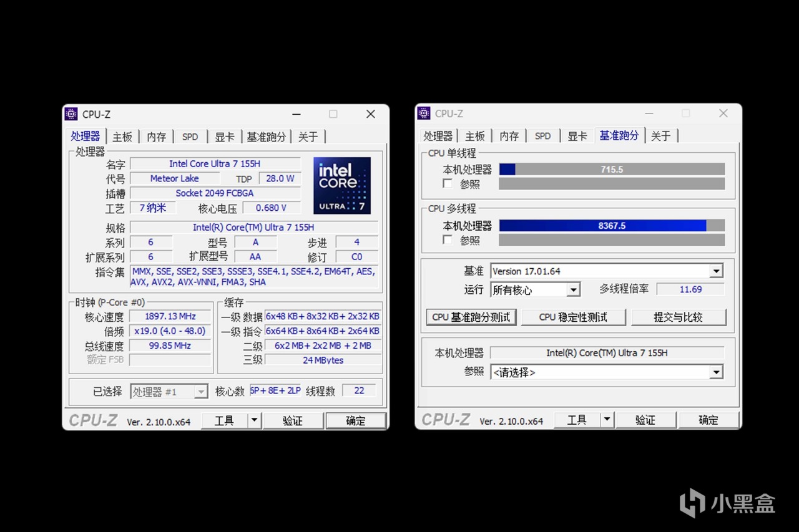Click 工具 button in right window
Image resolution: width=799 pixels, height=532 pixels.
pos(577,420)
